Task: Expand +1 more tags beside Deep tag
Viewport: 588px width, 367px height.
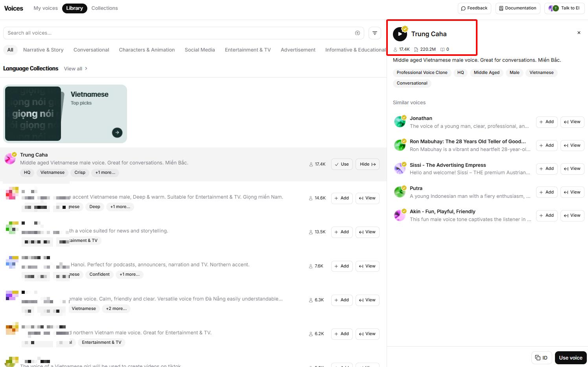Action: [x=120, y=207]
